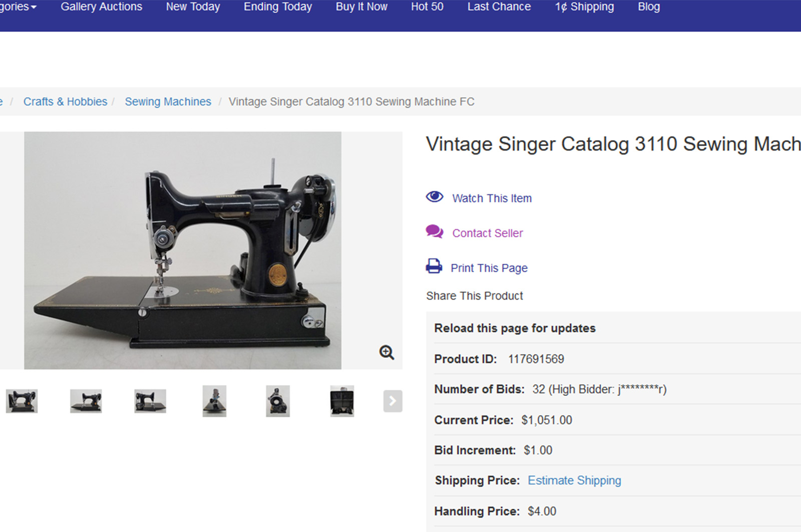Open the Estimate Shipping link
801x532 pixels.
pyautogui.click(x=574, y=480)
